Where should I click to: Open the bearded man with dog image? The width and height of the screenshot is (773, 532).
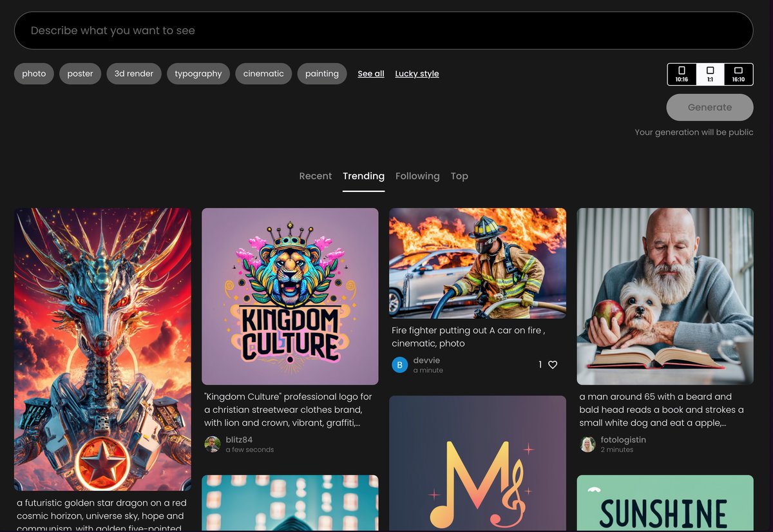665,296
